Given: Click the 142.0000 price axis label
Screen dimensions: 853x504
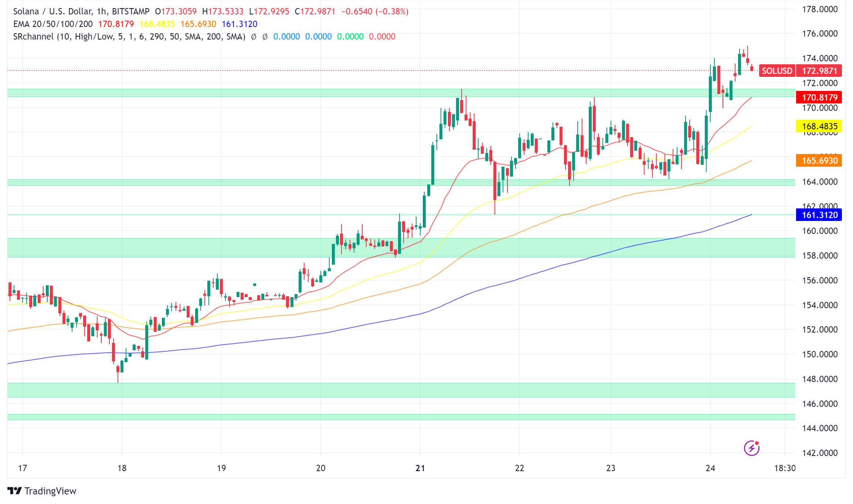Looking at the screenshot, I should click(820, 453).
